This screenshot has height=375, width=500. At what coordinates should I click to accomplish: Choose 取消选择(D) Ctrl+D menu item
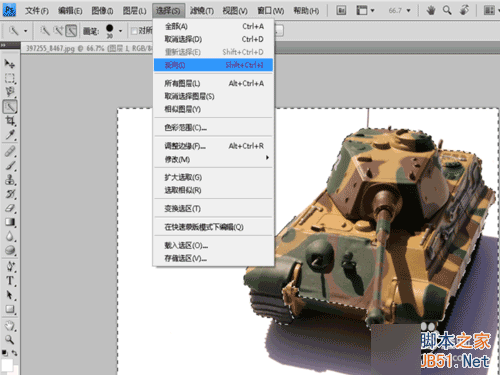pos(213,39)
